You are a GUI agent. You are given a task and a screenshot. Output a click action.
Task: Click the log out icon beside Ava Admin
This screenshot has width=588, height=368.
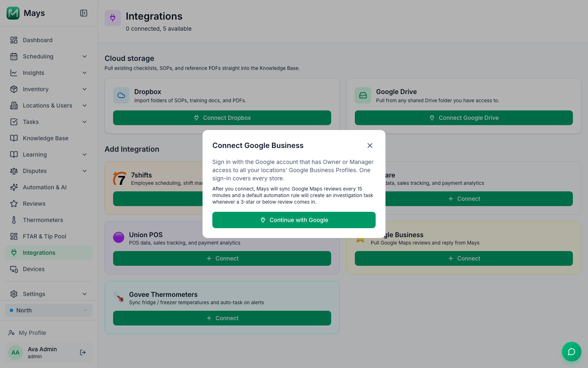(83, 352)
